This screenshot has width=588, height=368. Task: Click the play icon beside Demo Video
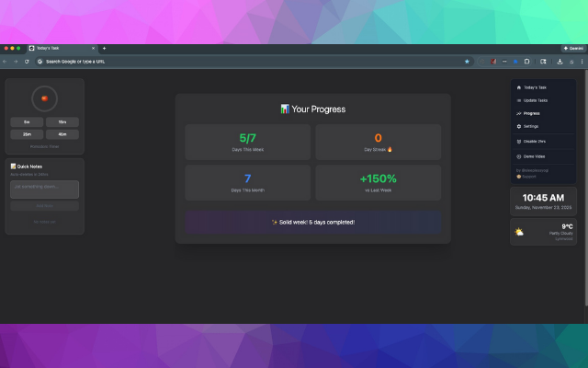click(518, 156)
